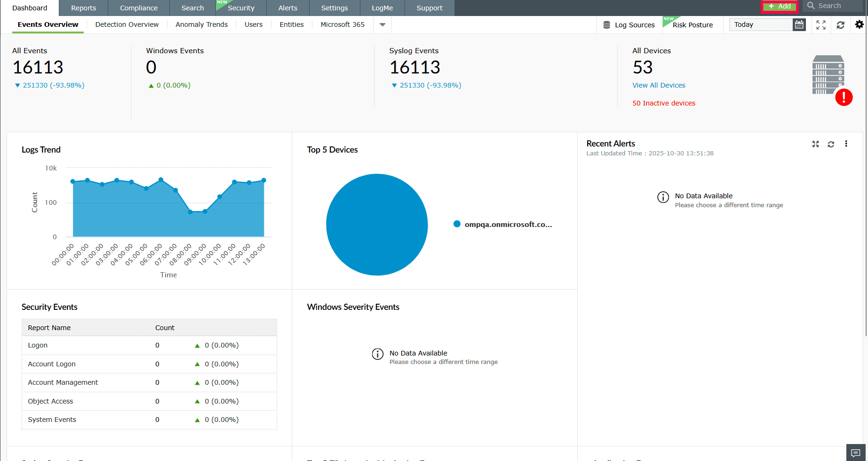Select the Security tab
The width and height of the screenshot is (868, 461).
coord(241,8)
